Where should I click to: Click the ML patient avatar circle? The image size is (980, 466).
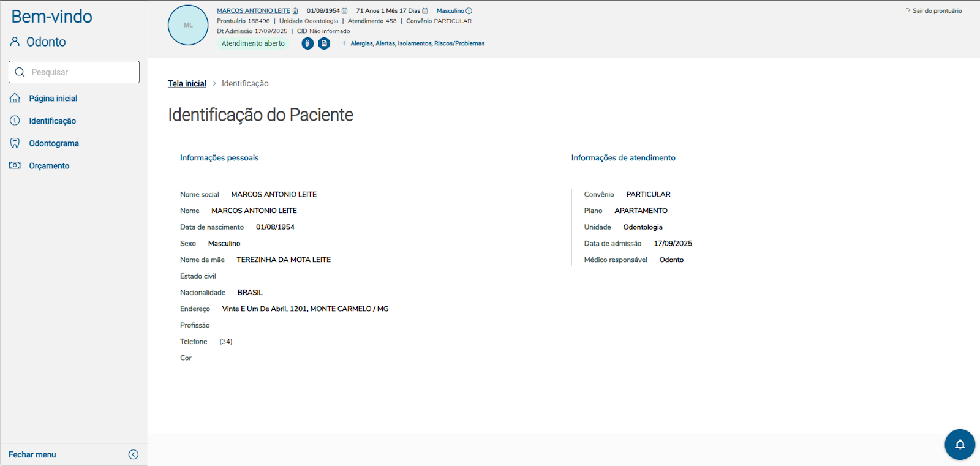pos(188,25)
